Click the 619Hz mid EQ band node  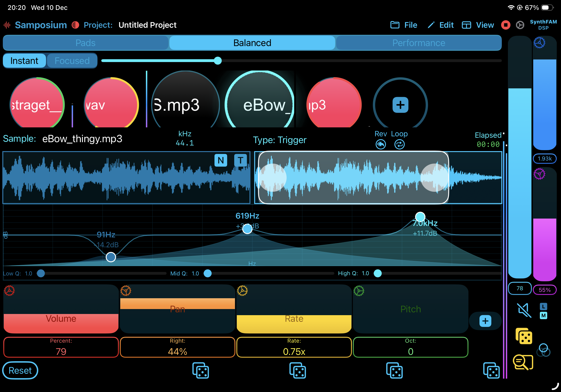(247, 229)
